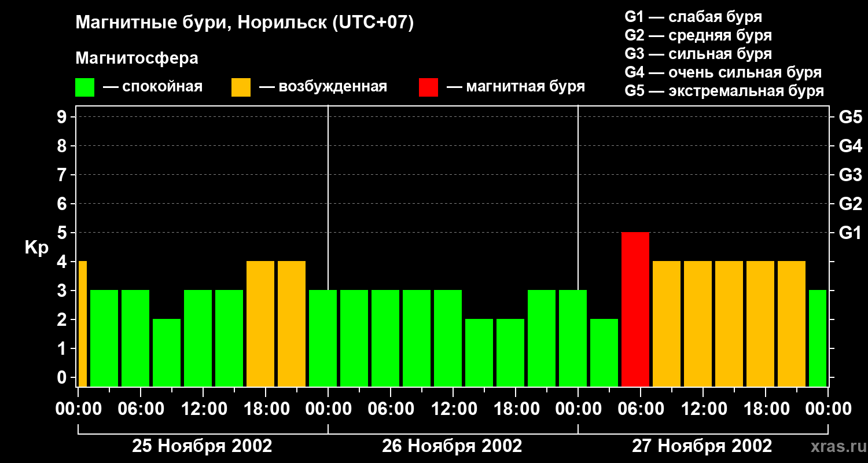Click the '— магнитная буря' legend label
Image resolution: width=868 pixels, height=463 pixels.
(x=516, y=87)
